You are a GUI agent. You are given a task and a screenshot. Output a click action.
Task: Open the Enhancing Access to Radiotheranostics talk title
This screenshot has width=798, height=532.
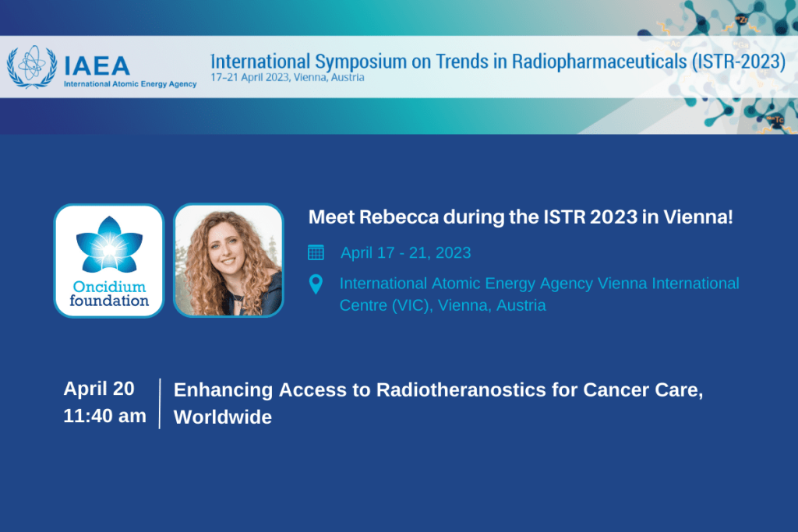(x=438, y=390)
